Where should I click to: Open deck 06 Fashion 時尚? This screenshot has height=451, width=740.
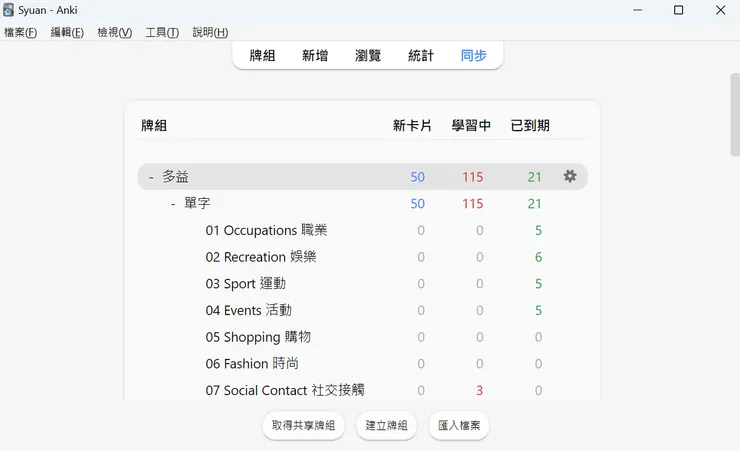tap(252, 364)
